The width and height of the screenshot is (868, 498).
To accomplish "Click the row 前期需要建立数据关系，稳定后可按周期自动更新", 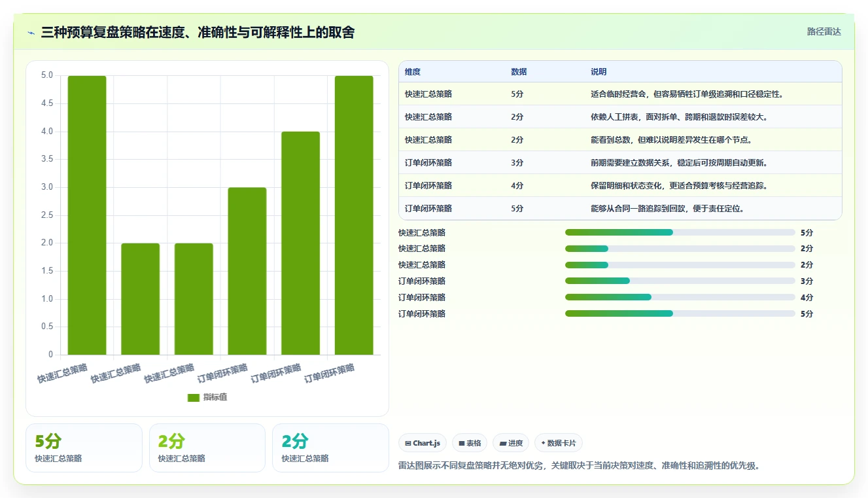I will pyautogui.click(x=620, y=163).
